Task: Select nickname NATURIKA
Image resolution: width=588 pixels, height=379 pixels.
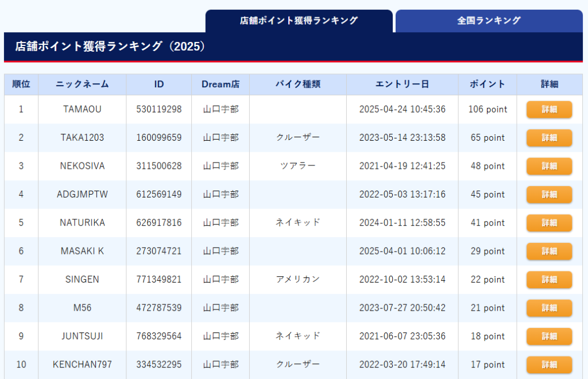Action: (82, 223)
